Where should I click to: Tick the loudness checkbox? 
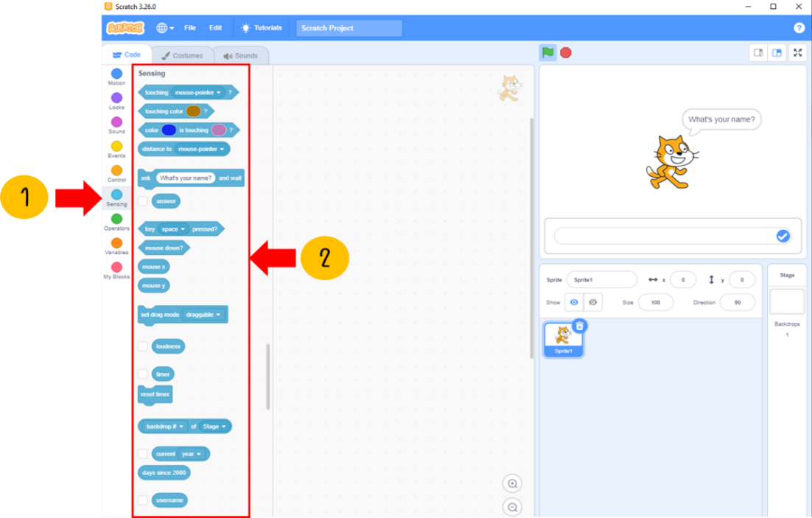[x=143, y=346]
